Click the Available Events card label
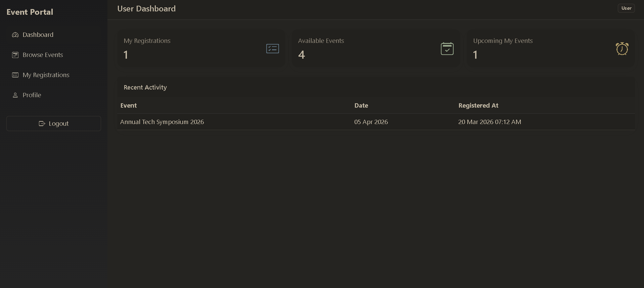This screenshot has width=644, height=288. point(321,41)
